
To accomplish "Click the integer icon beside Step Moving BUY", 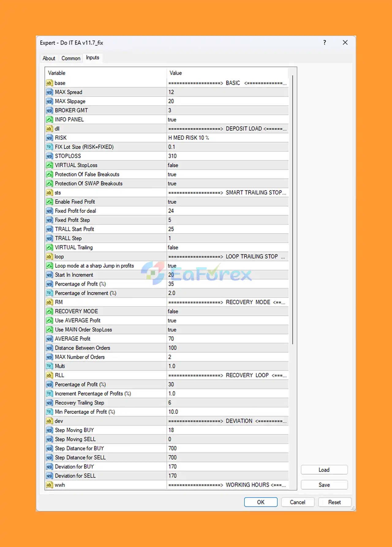I will (49, 430).
